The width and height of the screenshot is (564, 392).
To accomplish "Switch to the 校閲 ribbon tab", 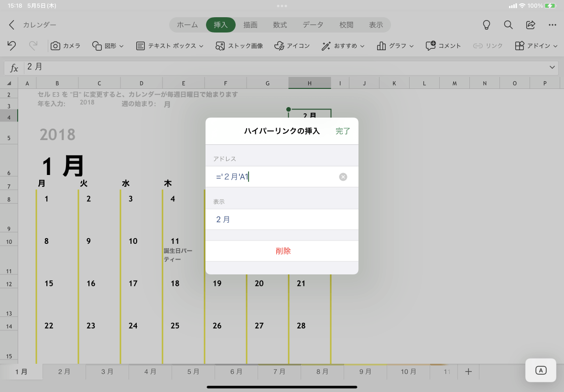I will [347, 25].
